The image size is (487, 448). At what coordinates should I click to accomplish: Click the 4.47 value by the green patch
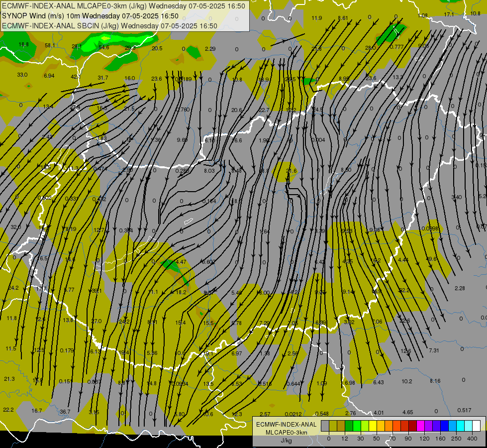[x=181, y=262]
